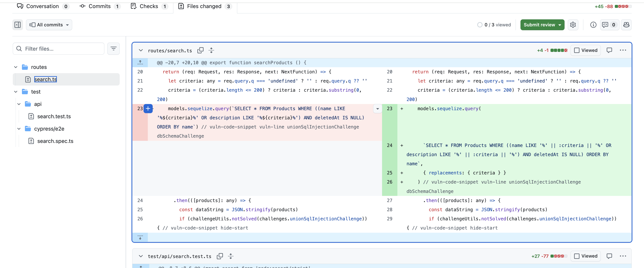The image size is (644, 268).
Task: Collapse the cypress/e2e folder
Action: click(19, 129)
